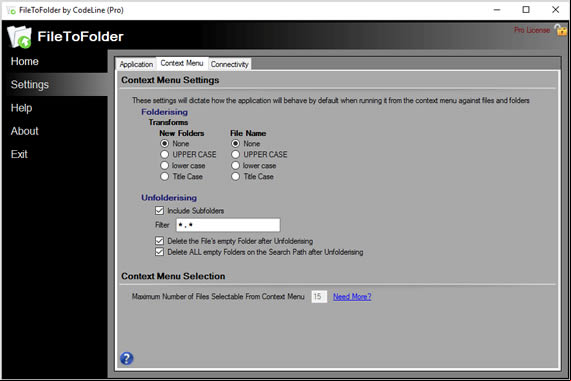
Task: Switch to the Context Menu tab
Action: pyautogui.click(x=182, y=63)
